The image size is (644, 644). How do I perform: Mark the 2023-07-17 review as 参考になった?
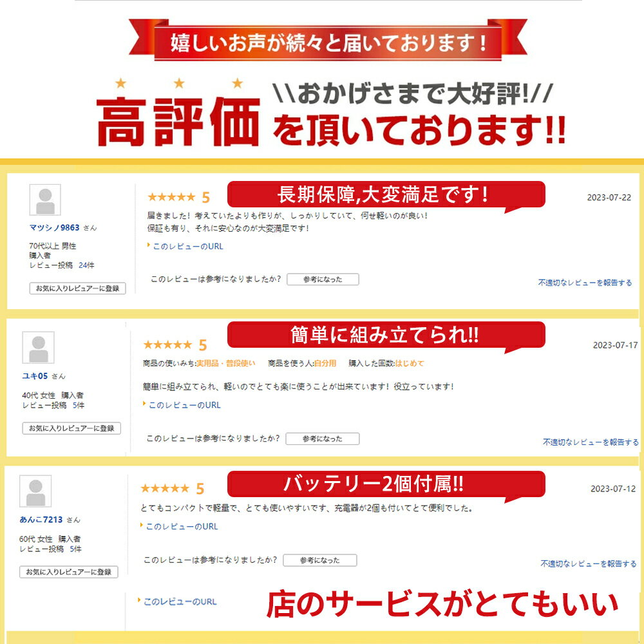[323, 439]
